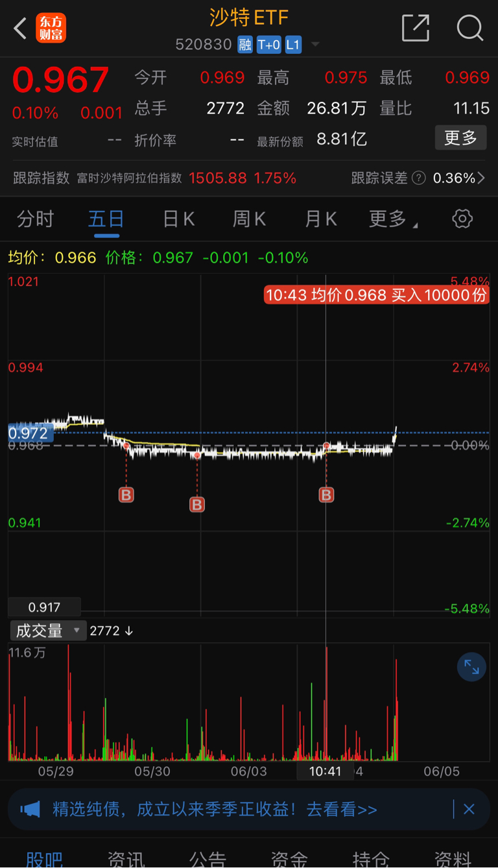Open the search magnifier icon
This screenshot has height=868, width=498.
click(470, 28)
